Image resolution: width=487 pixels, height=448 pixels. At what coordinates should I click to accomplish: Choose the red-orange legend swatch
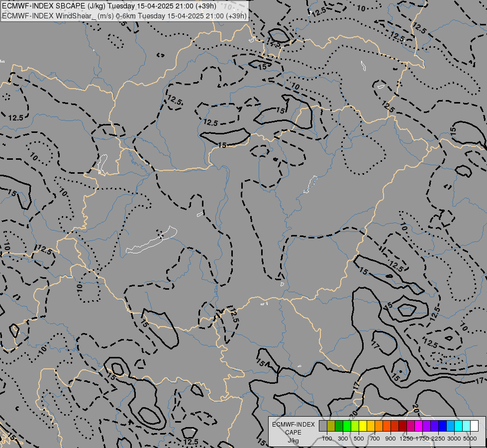tap(387, 426)
